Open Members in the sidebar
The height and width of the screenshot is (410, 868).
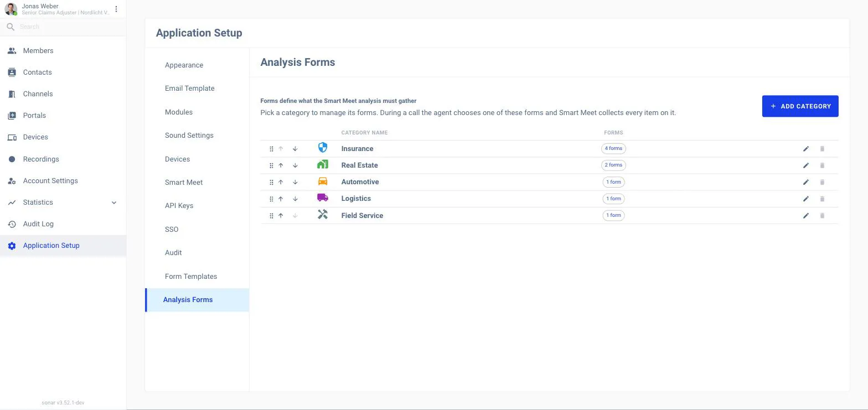point(63,51)
